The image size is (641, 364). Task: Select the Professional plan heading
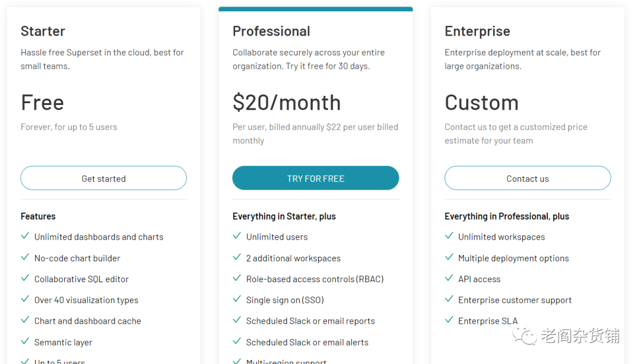click(271, 31)
